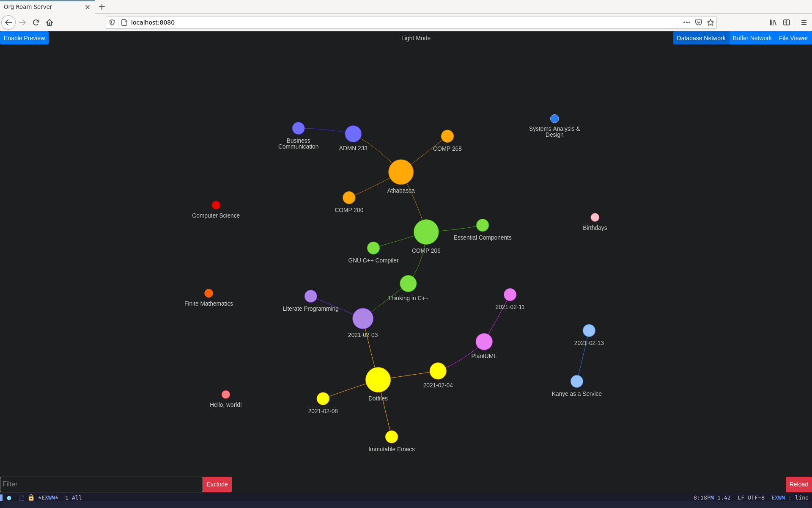
Task: Click the Database Network tab
Action: [x=701, y=38]
